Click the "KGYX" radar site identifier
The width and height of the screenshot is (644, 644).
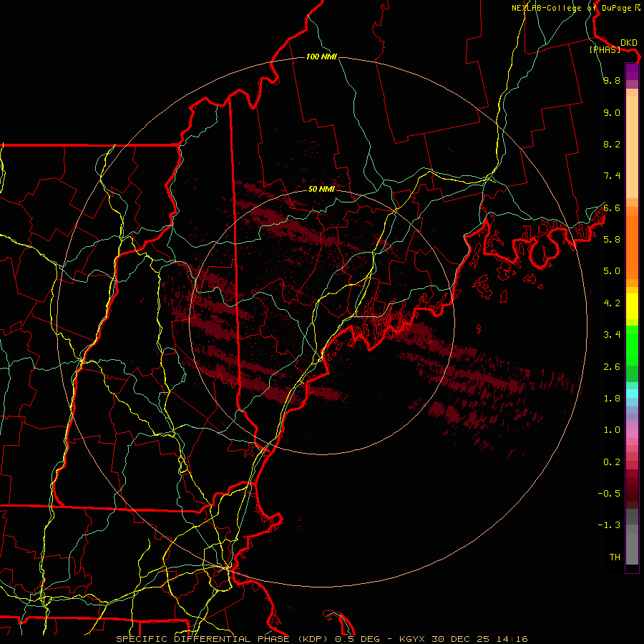(412, 639)
